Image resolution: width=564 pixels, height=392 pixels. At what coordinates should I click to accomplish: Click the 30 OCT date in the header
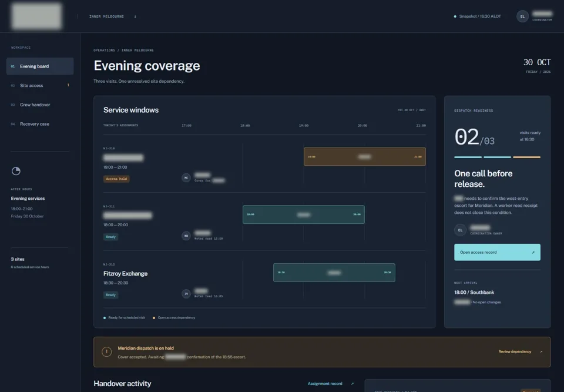[x=536, y=62]
